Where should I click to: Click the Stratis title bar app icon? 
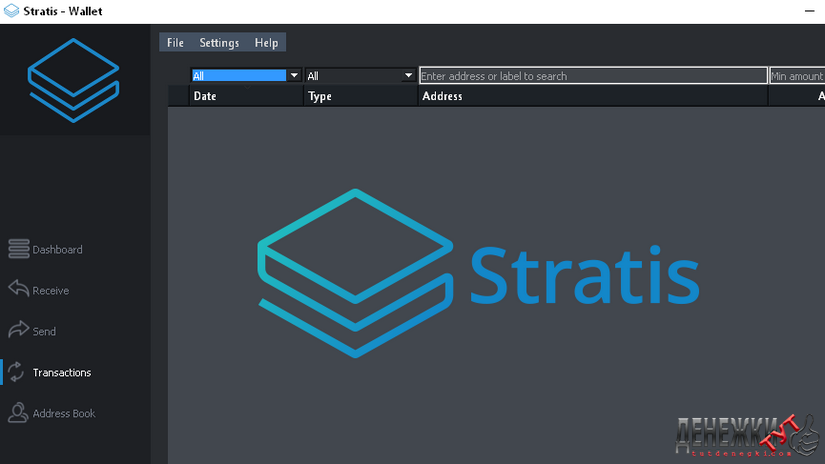tap(11, 11)
